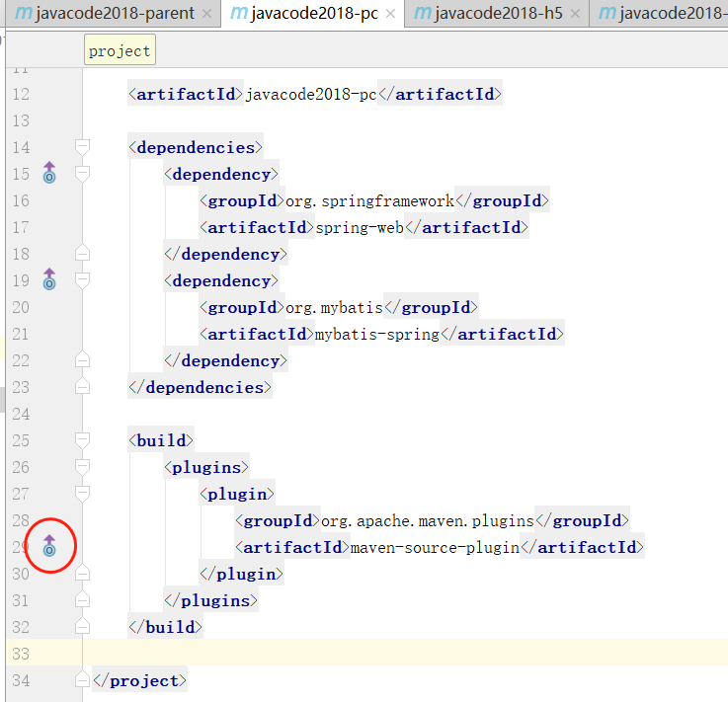Click the Maven icon on javacode2018-pc tab
This screenshot has height=702, width=728.
pyautogui.click(x=237, y=13)
